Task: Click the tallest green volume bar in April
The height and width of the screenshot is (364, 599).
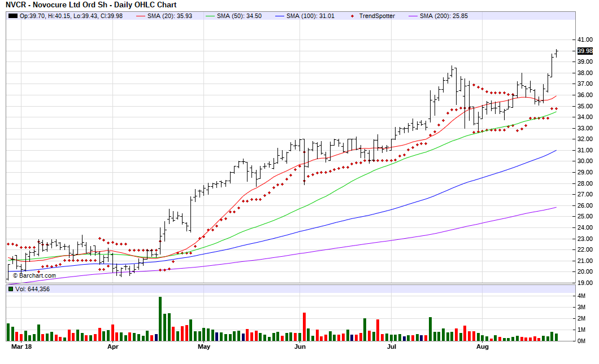Action: coord(160,319)
